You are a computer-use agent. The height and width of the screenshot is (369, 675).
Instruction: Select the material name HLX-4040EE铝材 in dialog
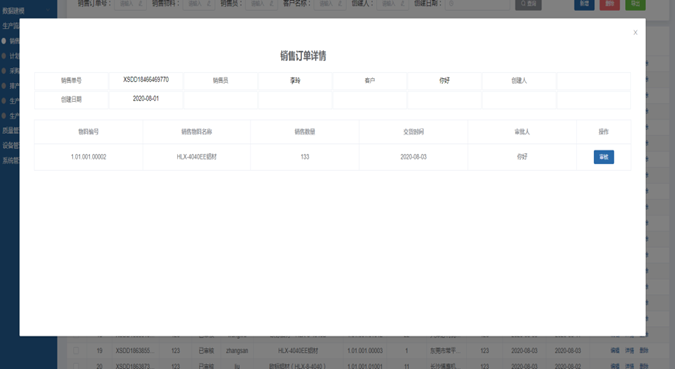point(197,157)
